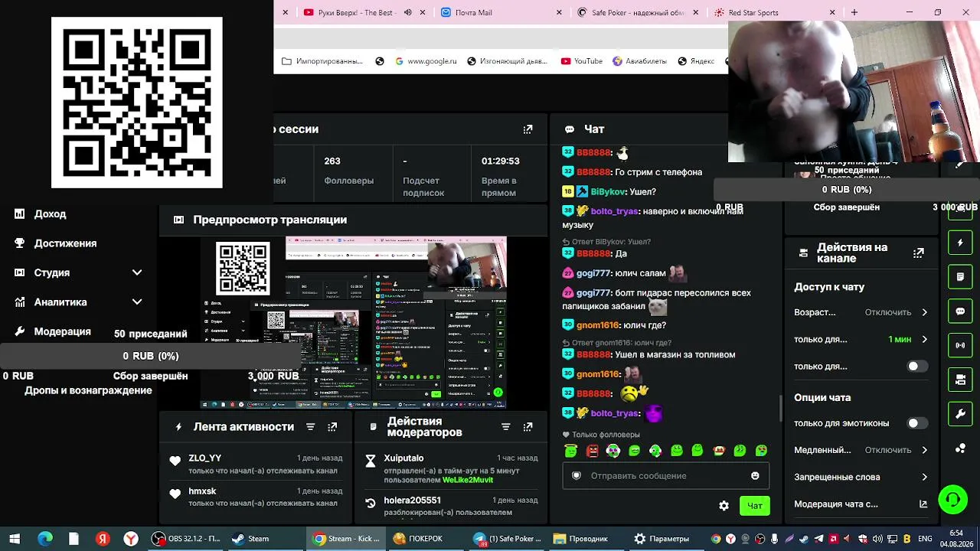Screen dimensions: 980x551
Task: Open YouTube bookmark in bookmarks bar
Action: click(x=582, y=61)
